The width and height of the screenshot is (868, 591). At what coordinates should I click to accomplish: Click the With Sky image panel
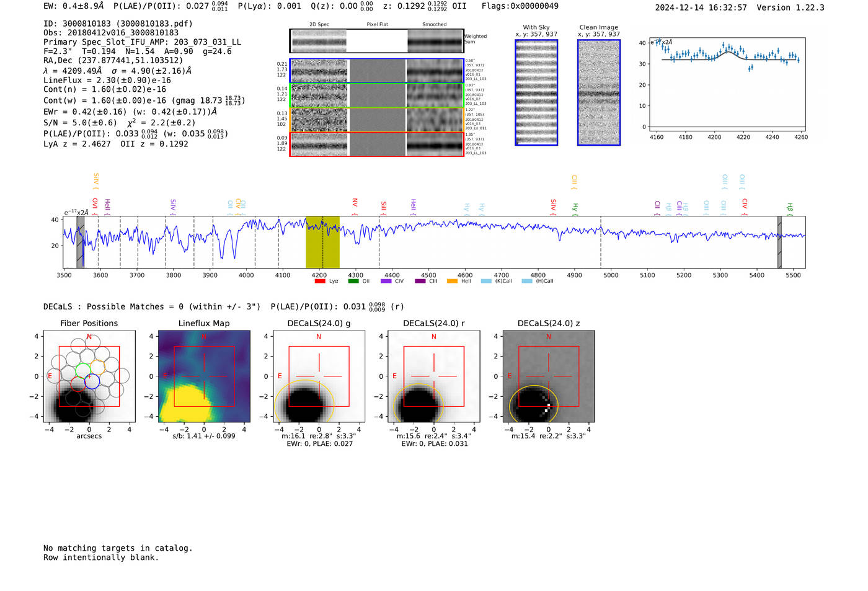[536, 92]
